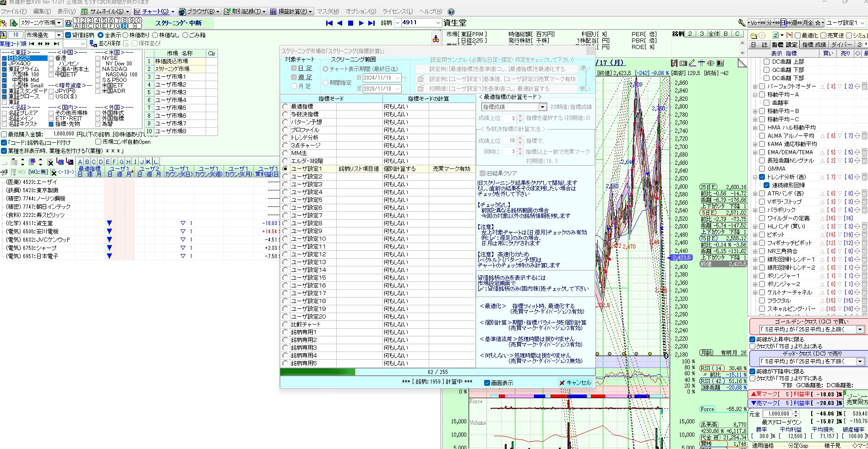Viewport: 868px width, 449px height.
Task: Click the crosshair cursor icon above the chart
Action: [x=701, y=63]
